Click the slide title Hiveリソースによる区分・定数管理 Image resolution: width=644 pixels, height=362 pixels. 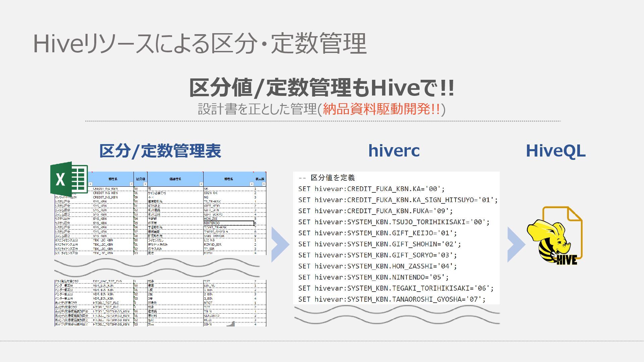pyautogui.click(x=200, y=44)
